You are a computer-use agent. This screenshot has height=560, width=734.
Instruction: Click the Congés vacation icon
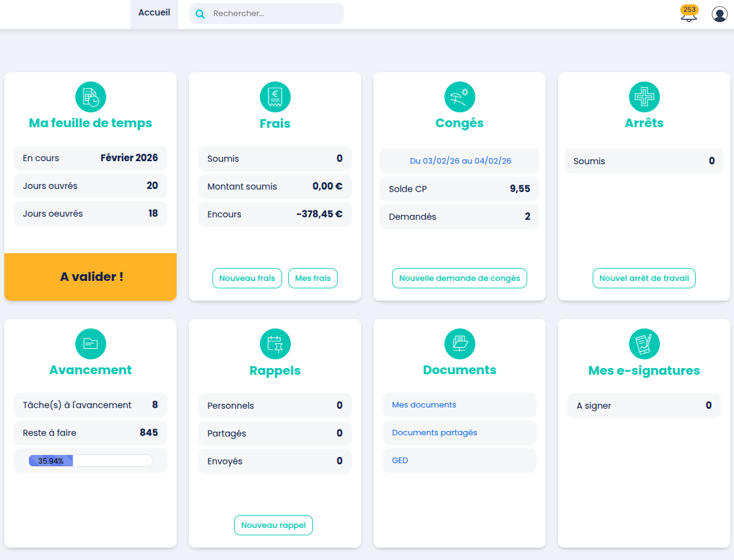459,96
